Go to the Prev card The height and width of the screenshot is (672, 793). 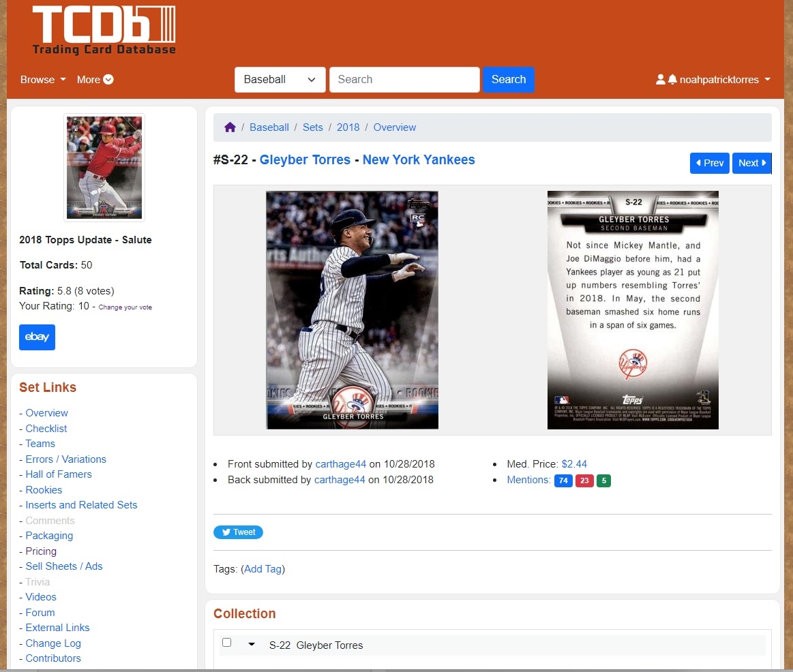(x=710, y=163)
